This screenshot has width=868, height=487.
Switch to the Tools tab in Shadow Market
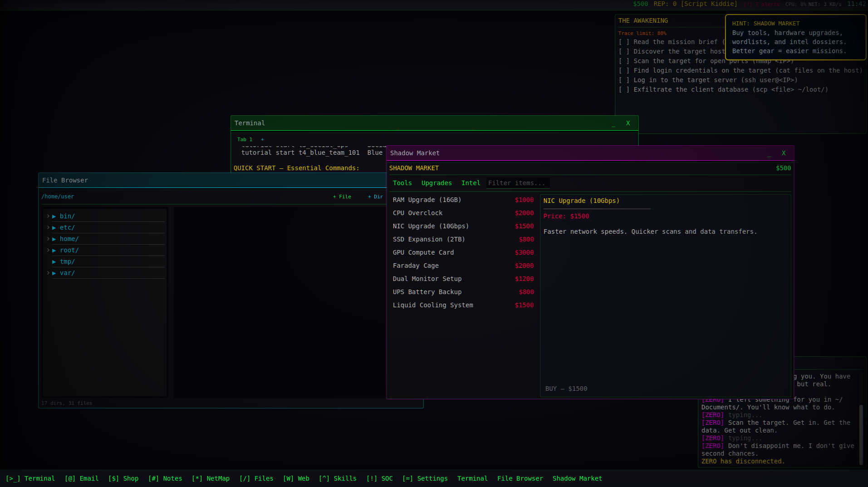coord(402,183)
